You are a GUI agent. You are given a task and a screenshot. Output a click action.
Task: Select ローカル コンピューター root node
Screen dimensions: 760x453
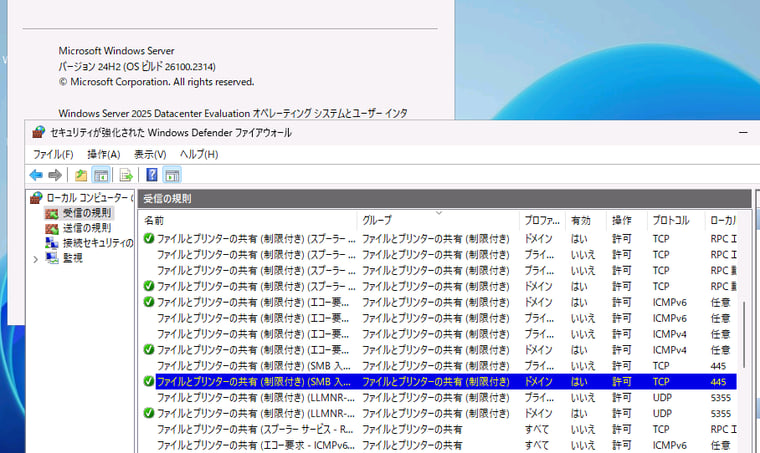pos(88,198)
